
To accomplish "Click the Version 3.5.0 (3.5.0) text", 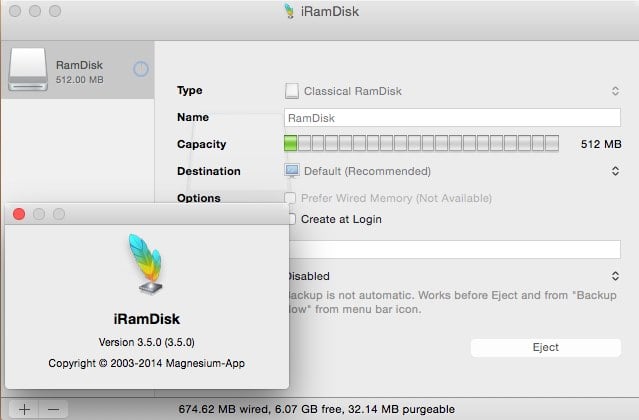I will [147, 342].
